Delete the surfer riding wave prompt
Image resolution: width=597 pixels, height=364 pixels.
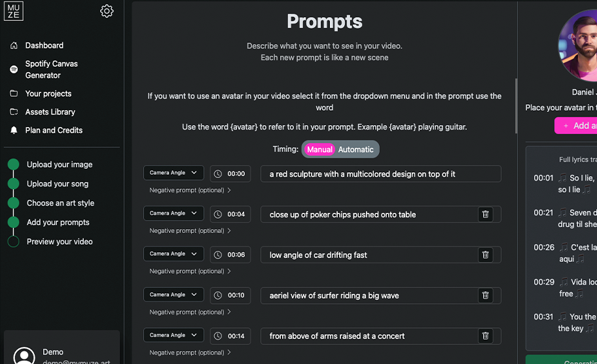tap(485, 295)
